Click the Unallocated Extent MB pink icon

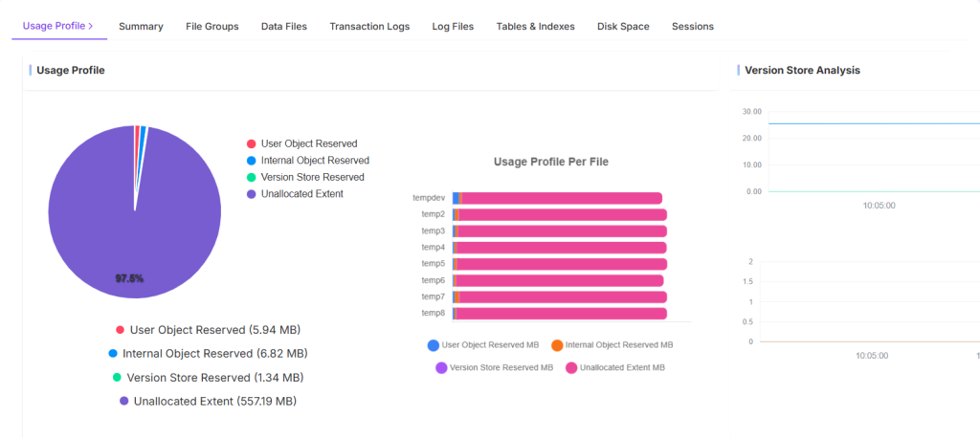coord(571,367)
